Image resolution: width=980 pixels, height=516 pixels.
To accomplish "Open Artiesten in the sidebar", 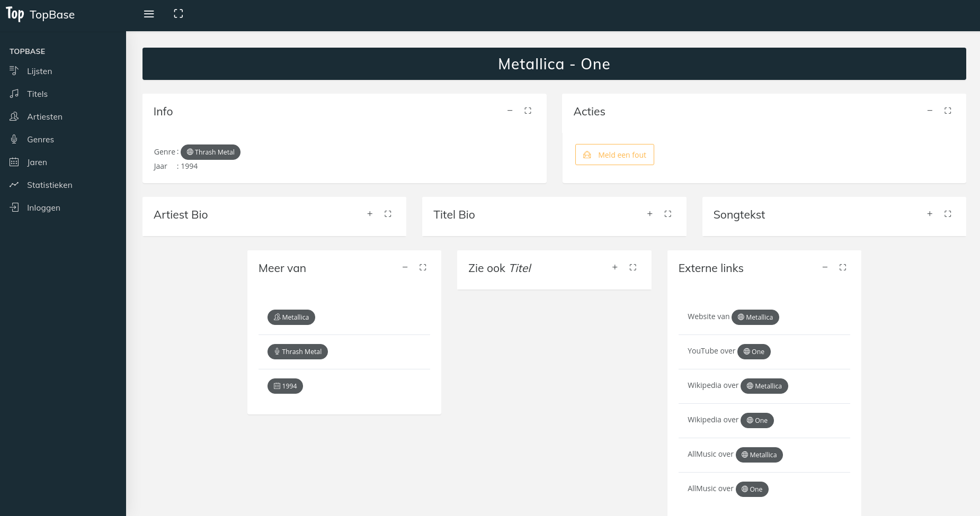I will [x=44, y=116].
